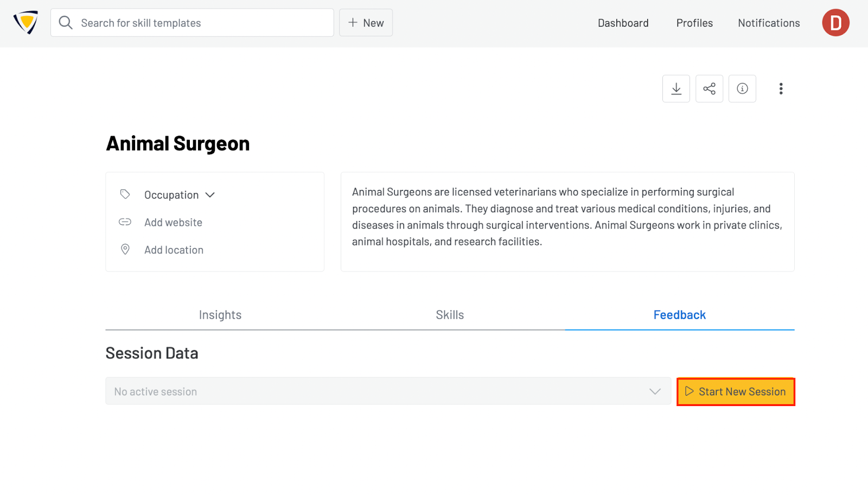868x495 pixels.
Task: Click the location pin icon
Action: (x=125, y=250)
